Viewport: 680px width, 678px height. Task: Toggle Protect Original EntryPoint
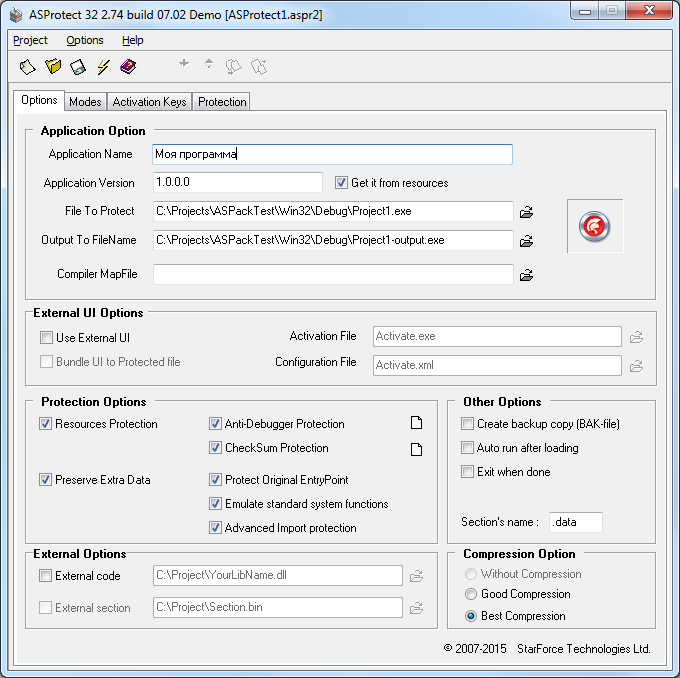click(216, 479)
